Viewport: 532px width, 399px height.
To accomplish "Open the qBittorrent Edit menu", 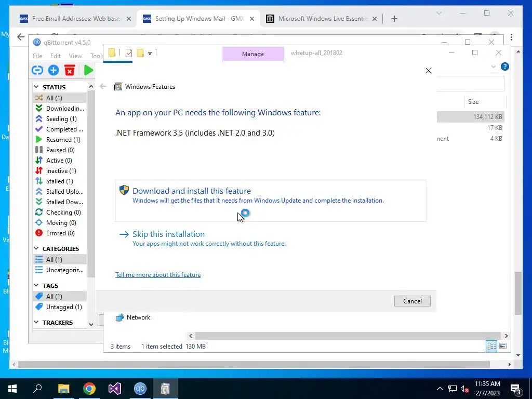I will click(x=55, y=56).
